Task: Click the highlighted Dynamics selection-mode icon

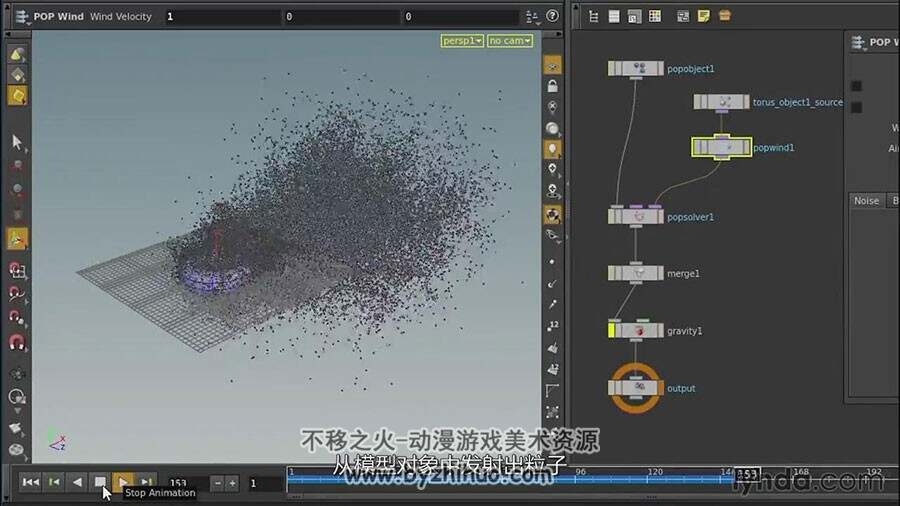Action: [17, 95]
